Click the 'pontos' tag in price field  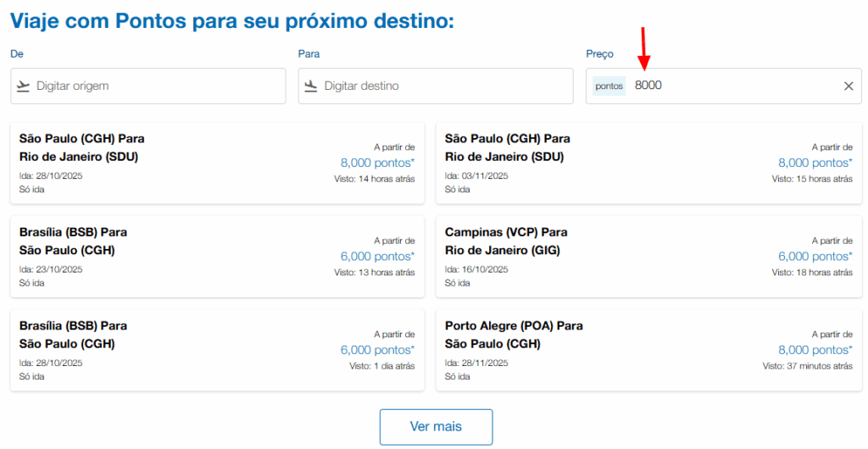click(609, 86)
